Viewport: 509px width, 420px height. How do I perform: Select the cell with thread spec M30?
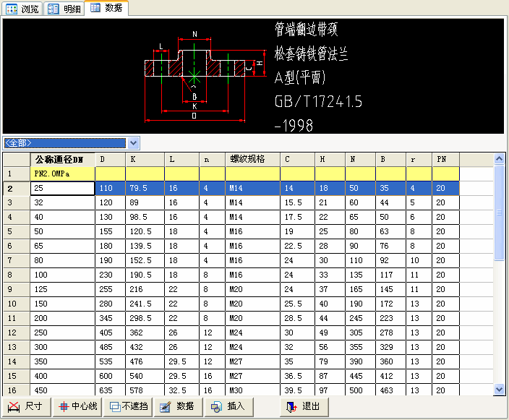point(252,390)
